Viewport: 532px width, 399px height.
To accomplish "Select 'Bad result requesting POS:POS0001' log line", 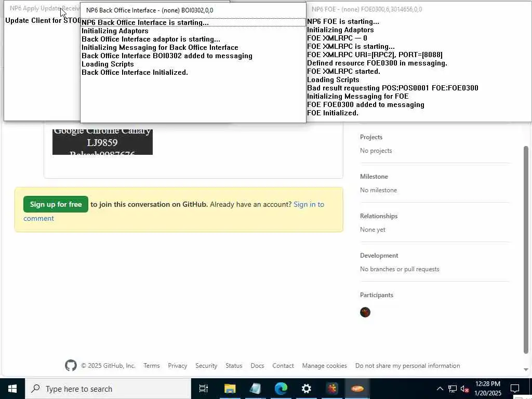I will tap(393, 88).
